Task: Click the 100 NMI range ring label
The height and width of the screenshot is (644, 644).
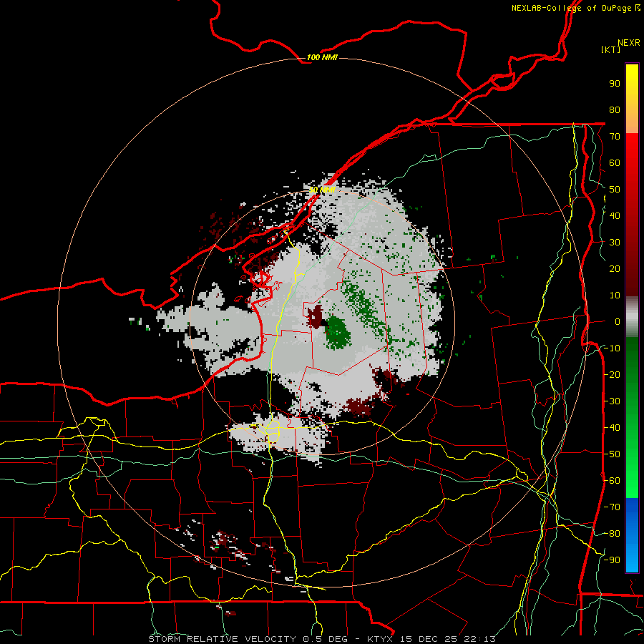Action: [x=322, y=57]
